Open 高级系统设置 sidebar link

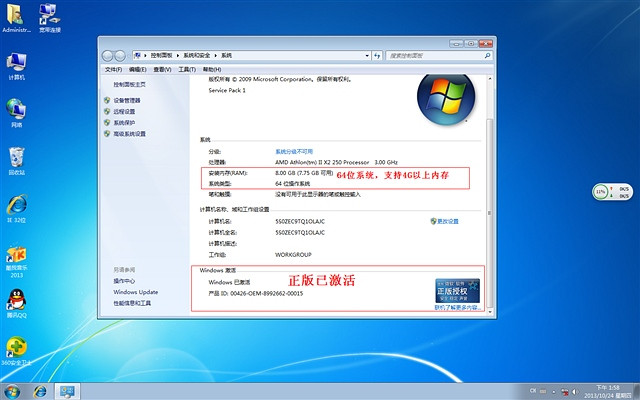coord(129,134)
